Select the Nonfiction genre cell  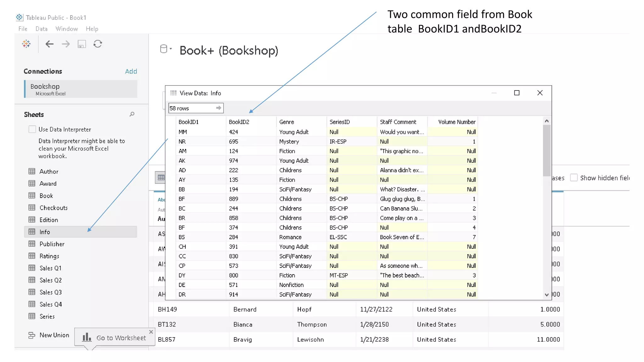[x=301, y=285]
